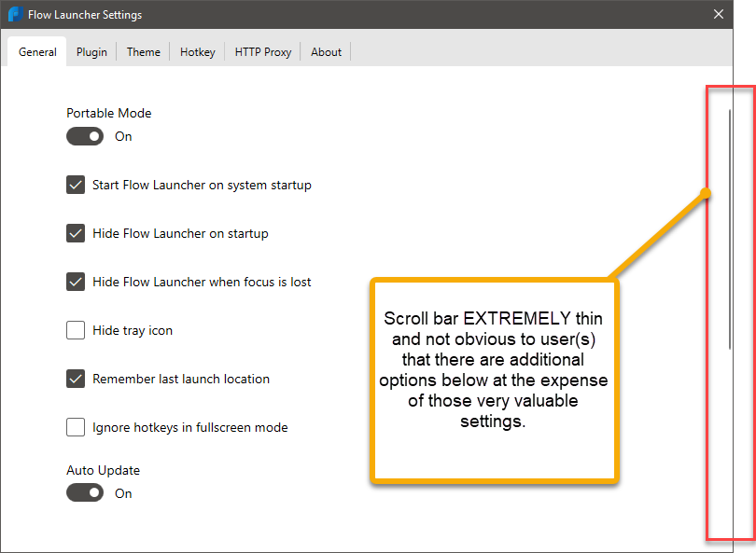The width and height of the screenshot is (756, 553).
Task: Click the thin vertical scrollbar thumb
Action: (x=730, y=229)
